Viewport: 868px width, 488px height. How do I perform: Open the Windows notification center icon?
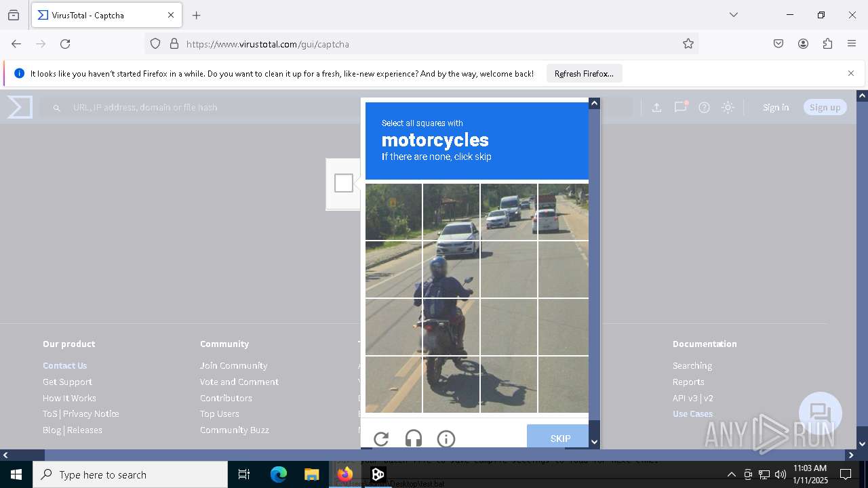(x=846, y=474)
